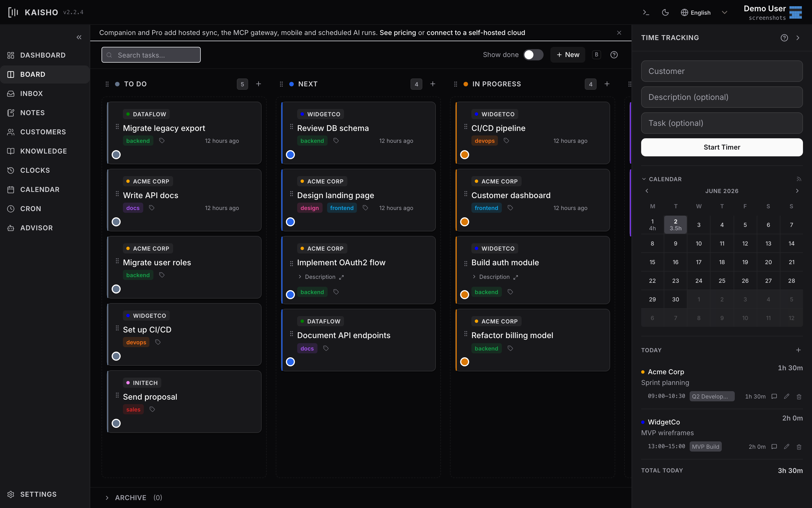812x508 pixels.
Task: Toggle status circle on Document API endpoints
Action: click(x=290, y=362)
